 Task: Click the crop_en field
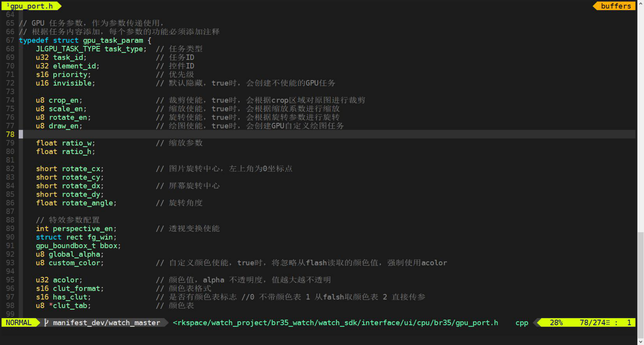[x=64, y=100]
